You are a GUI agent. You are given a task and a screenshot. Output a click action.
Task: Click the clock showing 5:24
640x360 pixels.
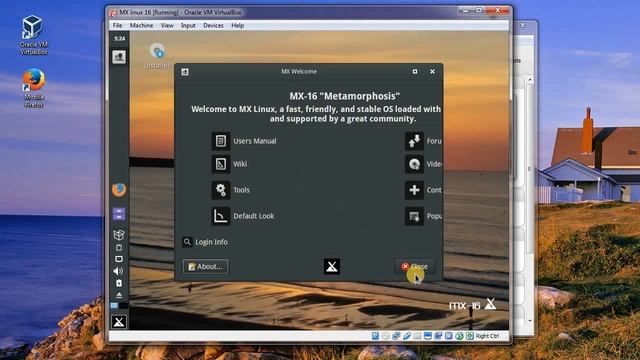(120, 39)
